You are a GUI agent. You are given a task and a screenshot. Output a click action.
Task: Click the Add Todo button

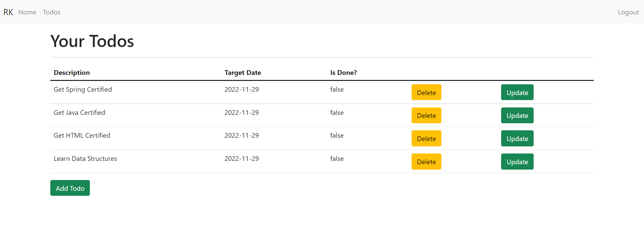[x=70, y=188]
